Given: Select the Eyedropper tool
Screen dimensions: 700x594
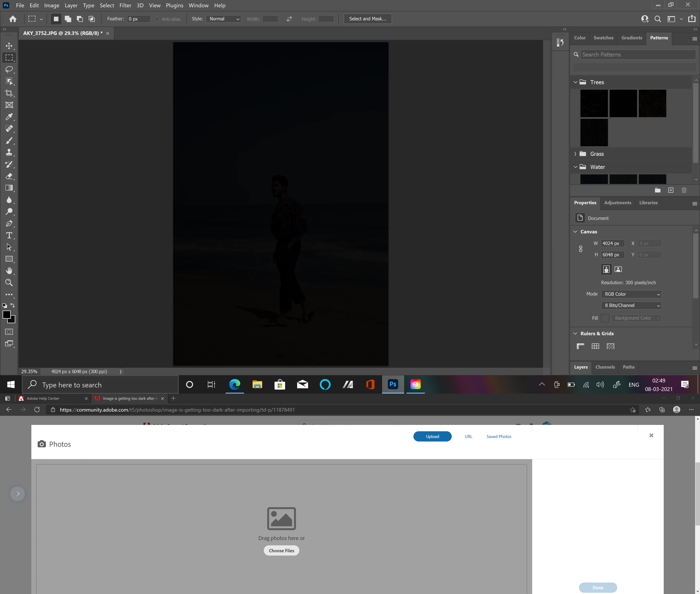Looking at the screenshot, I should (x=9, y=117).
